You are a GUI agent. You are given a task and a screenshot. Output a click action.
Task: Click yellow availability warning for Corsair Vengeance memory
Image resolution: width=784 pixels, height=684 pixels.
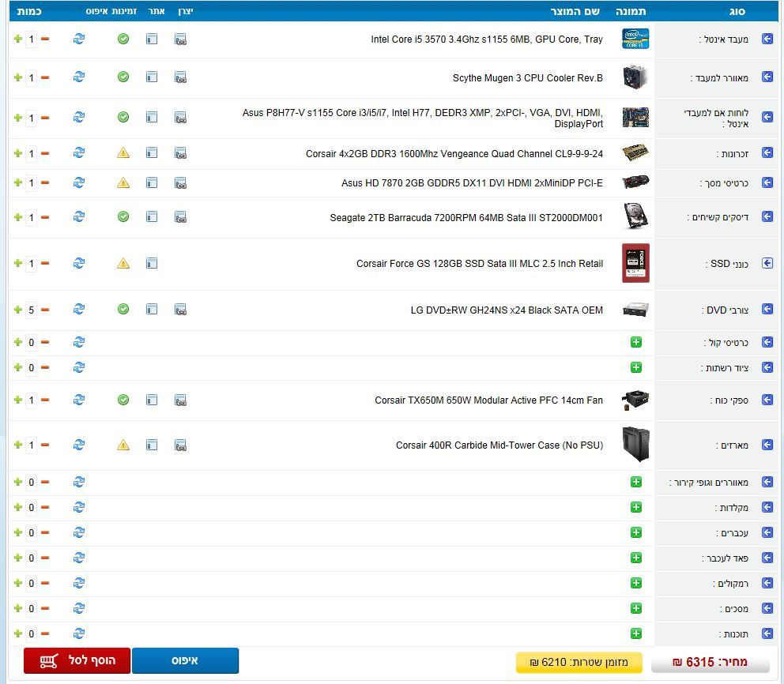(x=123, y=153)
